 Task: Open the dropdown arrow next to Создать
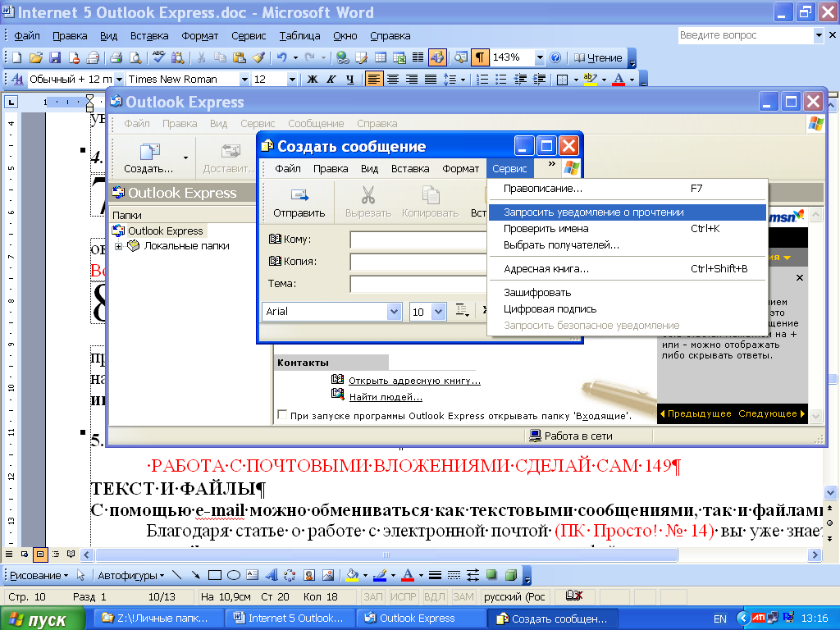tap(185, 157)
